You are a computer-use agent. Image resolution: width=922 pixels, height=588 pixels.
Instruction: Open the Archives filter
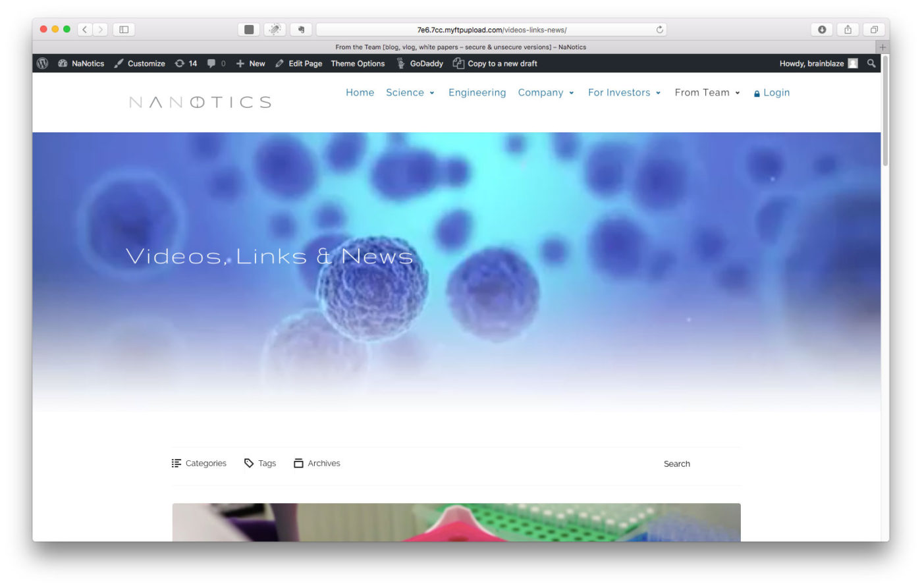pos(317,463)
